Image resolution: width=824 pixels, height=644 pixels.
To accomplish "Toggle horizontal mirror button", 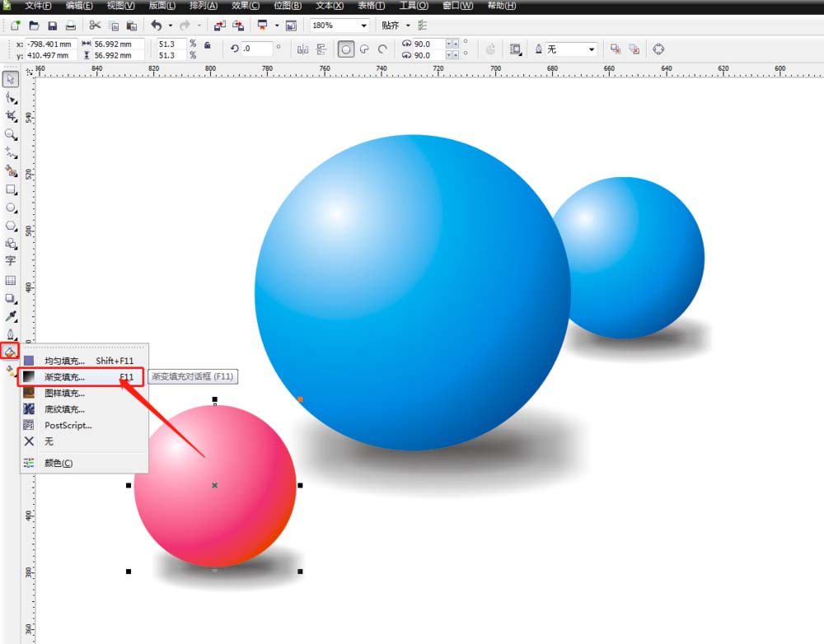I will point(302,49).
